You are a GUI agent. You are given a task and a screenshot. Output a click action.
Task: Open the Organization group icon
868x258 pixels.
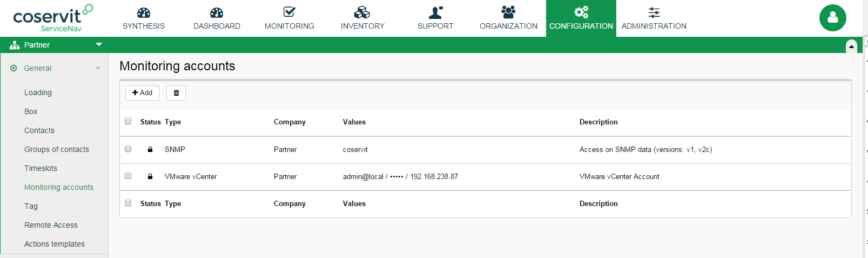(x=508, y=12)
